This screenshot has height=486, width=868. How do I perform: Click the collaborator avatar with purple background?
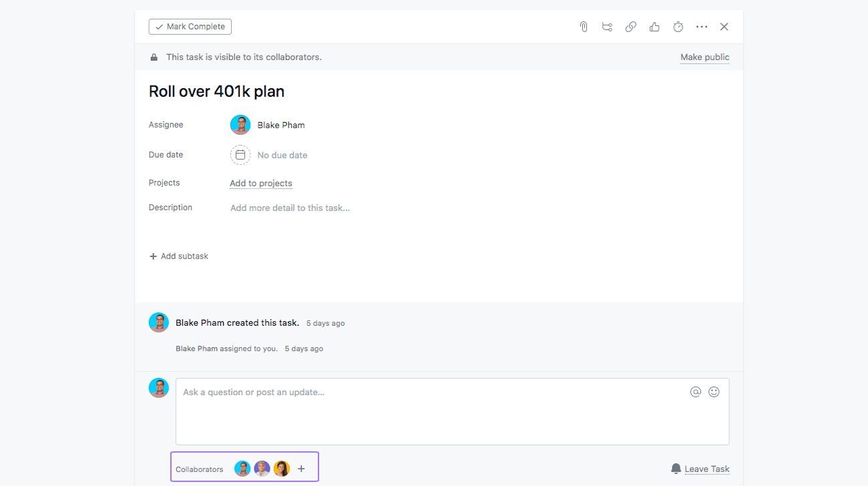(x=262, y=469)
